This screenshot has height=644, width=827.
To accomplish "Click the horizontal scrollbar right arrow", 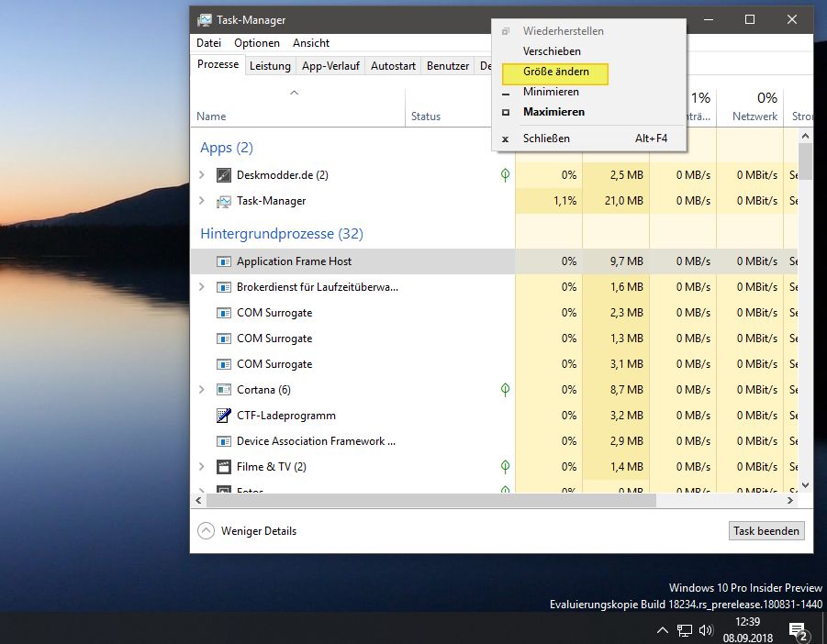I will coord(790,501).
